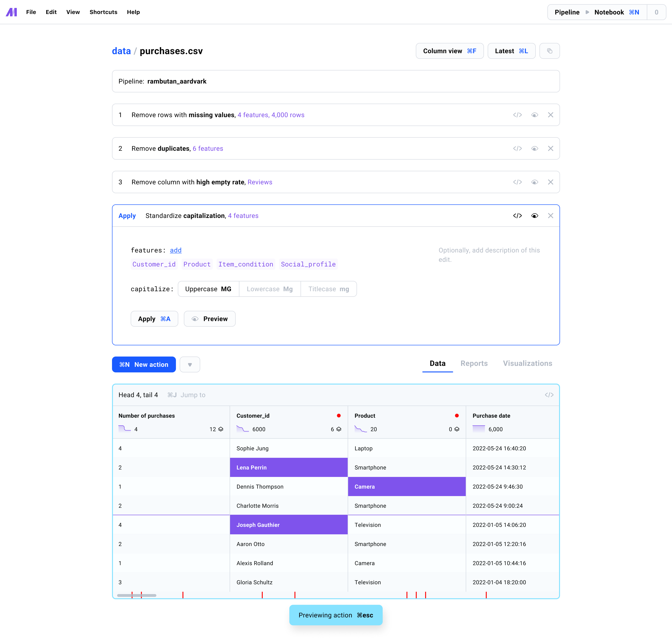The width and height of the screenshot is (672, 644).
Task: Click the copy icon button beside Latest
Action: pos(549,51)
